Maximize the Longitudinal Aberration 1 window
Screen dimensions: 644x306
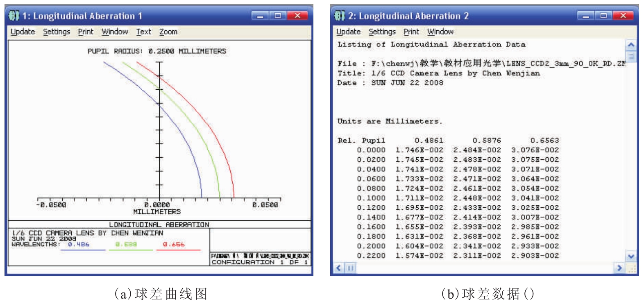pyautogui.click(x=278, y=16)
